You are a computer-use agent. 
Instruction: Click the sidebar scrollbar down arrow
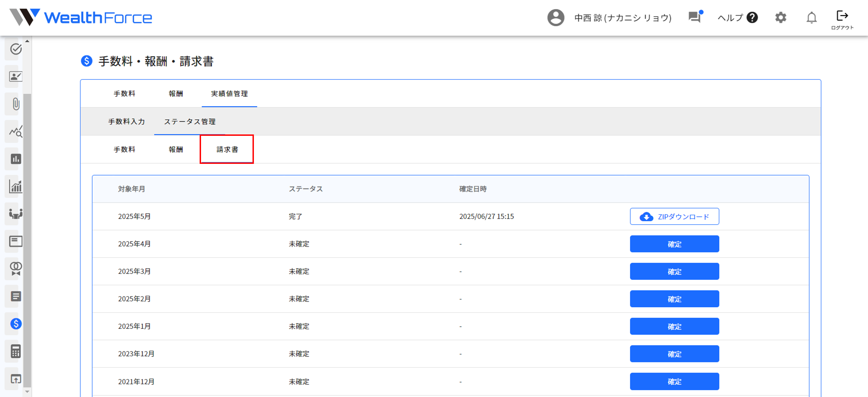[27, 392]
